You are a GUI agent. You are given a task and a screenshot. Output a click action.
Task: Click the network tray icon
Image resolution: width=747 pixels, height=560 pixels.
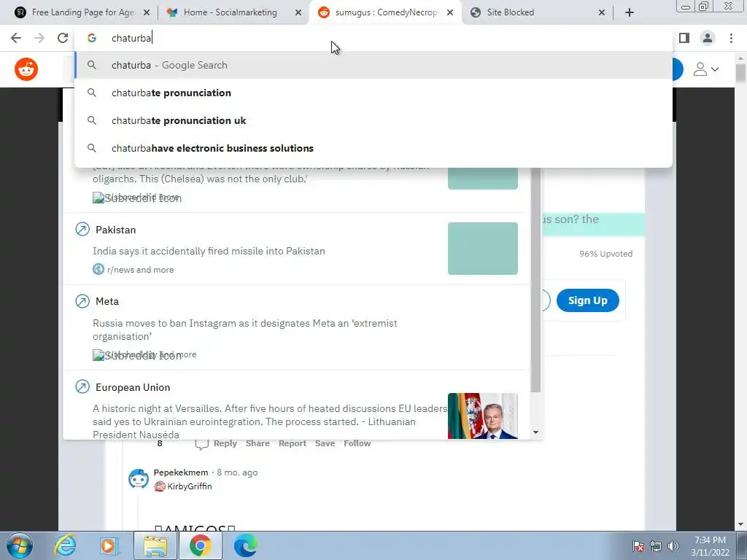[656, 546]
